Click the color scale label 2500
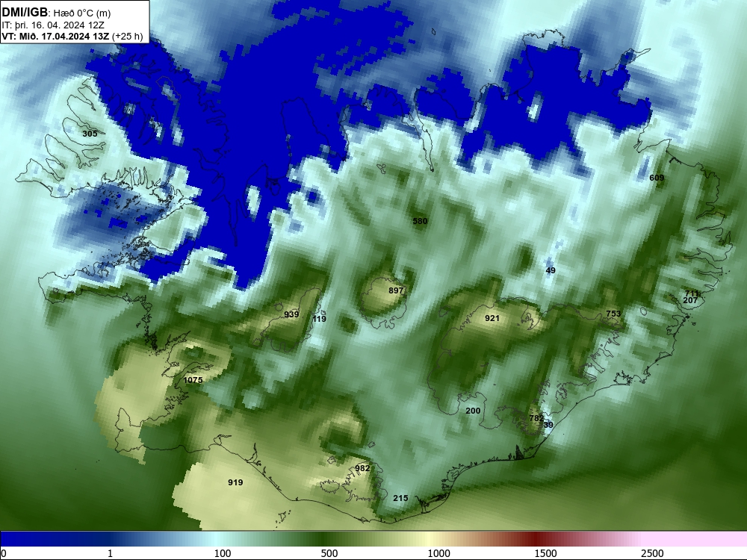This screenshot has width=747, height=560. [x=652, y=553]
